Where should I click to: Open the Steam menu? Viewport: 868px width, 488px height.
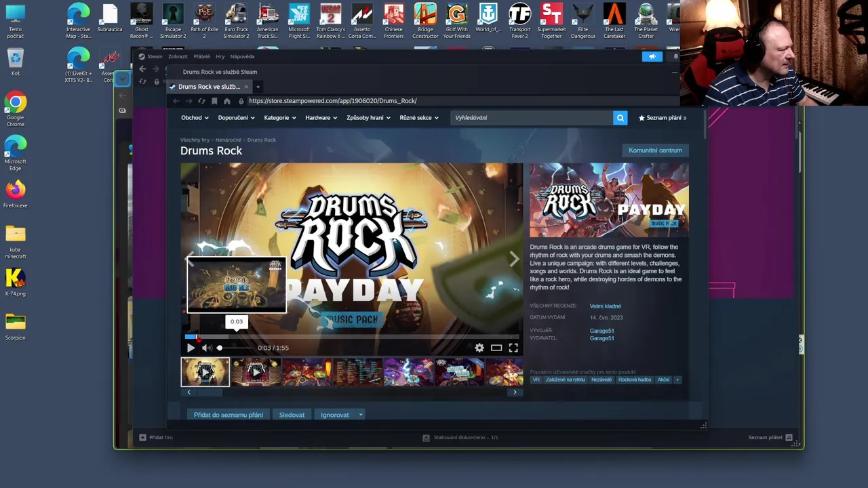pos(151,57)
